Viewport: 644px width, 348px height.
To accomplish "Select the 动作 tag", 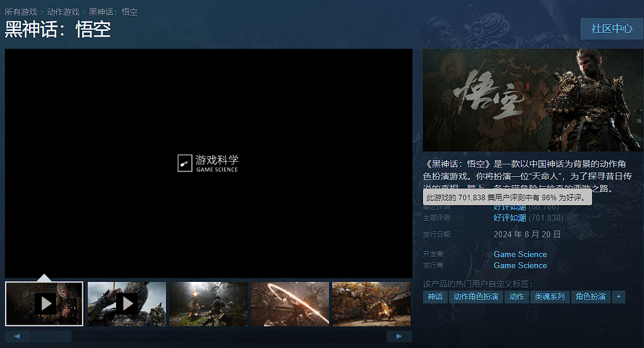I will click(x=517, y=297).
